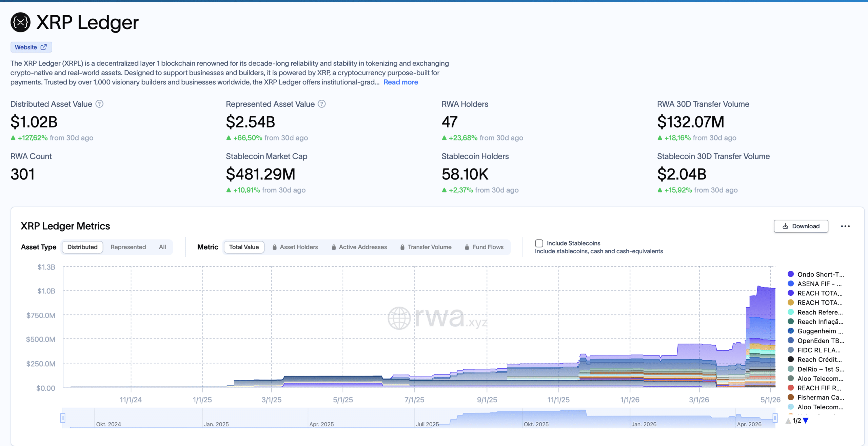
Task: Click the +66,50% change indicator
Action: (x=244, y=138)
